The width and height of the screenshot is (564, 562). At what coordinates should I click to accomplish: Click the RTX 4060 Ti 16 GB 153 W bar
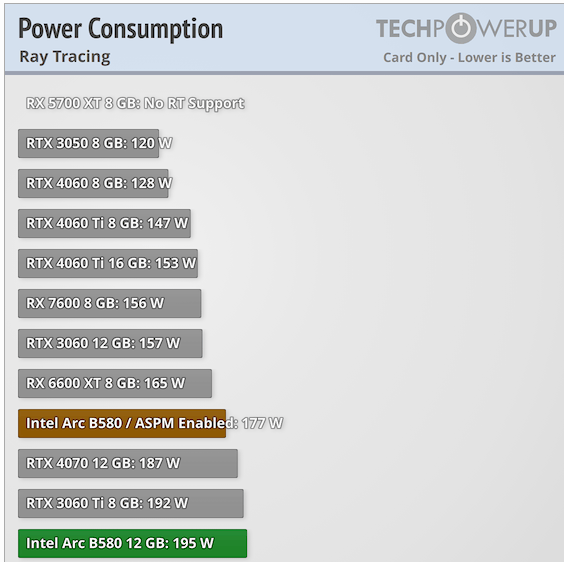click(108, 263)
